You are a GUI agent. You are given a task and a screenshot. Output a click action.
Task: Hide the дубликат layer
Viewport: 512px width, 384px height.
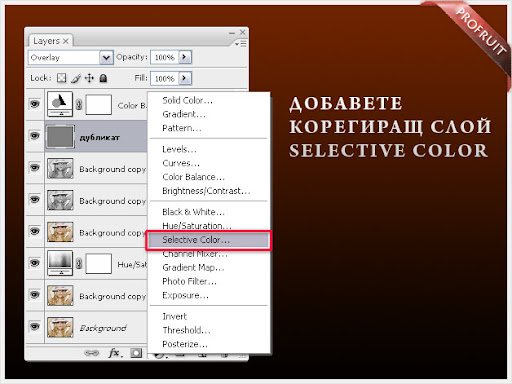(35, 136)
